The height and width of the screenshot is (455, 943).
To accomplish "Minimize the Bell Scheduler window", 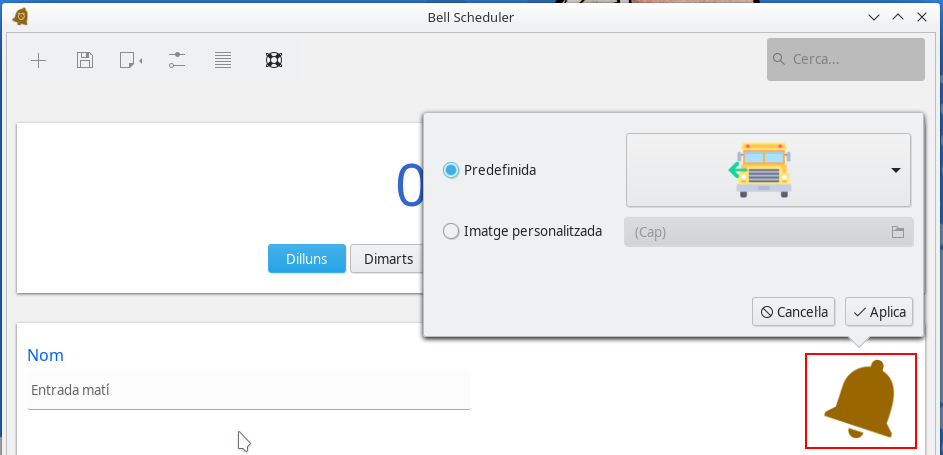I will 874,17.
